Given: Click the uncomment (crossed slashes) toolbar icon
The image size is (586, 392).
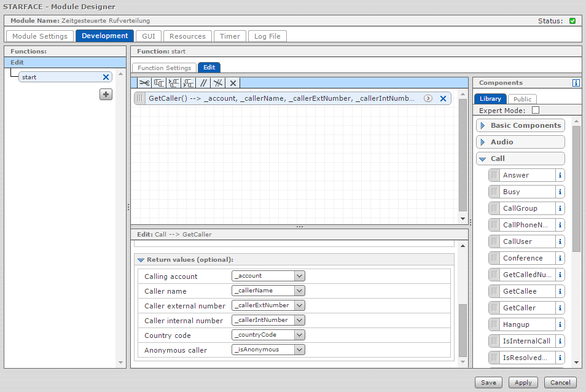Looking at the screenshot, I should click(x=218, y=83).
